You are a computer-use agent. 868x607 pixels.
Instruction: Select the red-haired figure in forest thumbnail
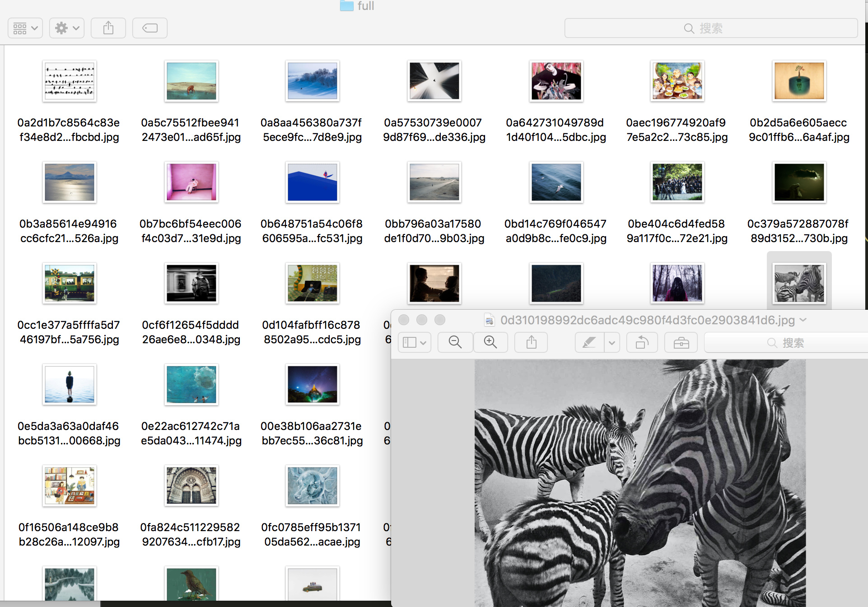coord(677,283)
